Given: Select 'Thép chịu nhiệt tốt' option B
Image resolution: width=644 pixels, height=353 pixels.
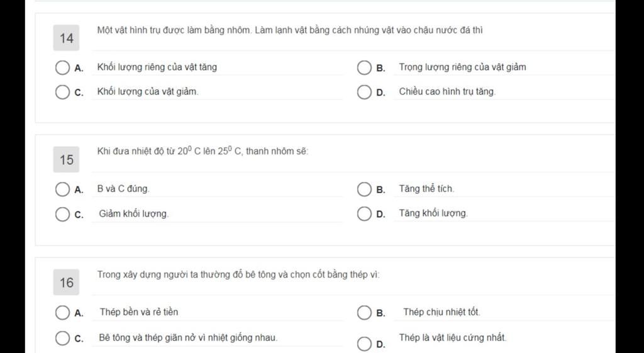Looking at the screenshot, I should pyautogui.click(x=364, y=312).
